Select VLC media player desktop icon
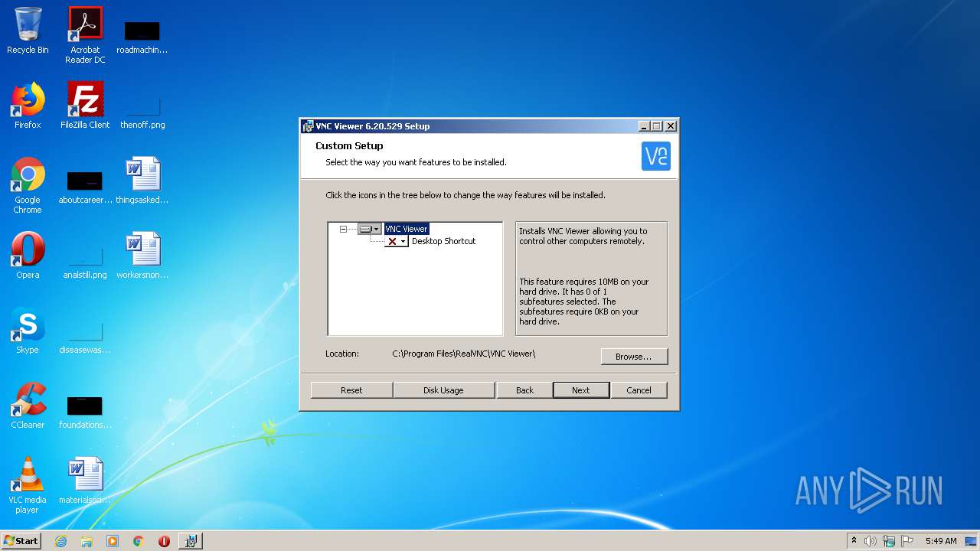This screenshot has height=551, width=980. (x=28, y=485)
